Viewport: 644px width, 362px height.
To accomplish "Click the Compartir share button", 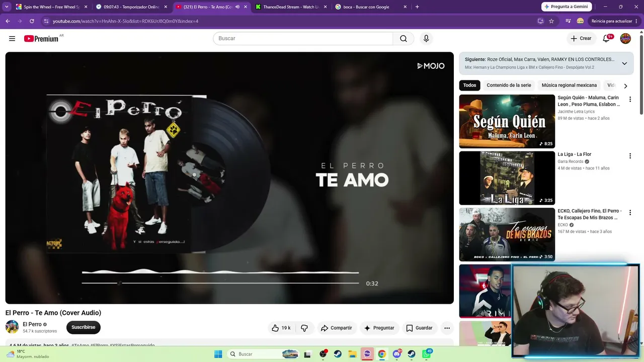I will [x=337, y=328].
